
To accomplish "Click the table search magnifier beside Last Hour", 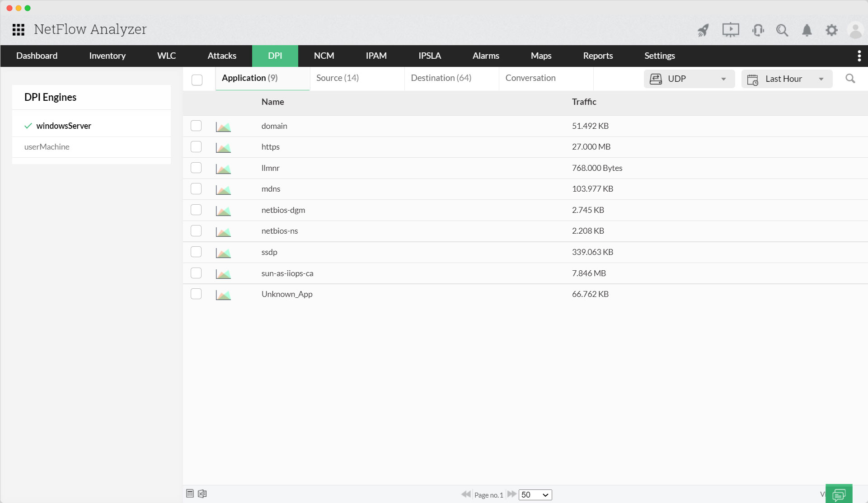I will click(850, 79).
